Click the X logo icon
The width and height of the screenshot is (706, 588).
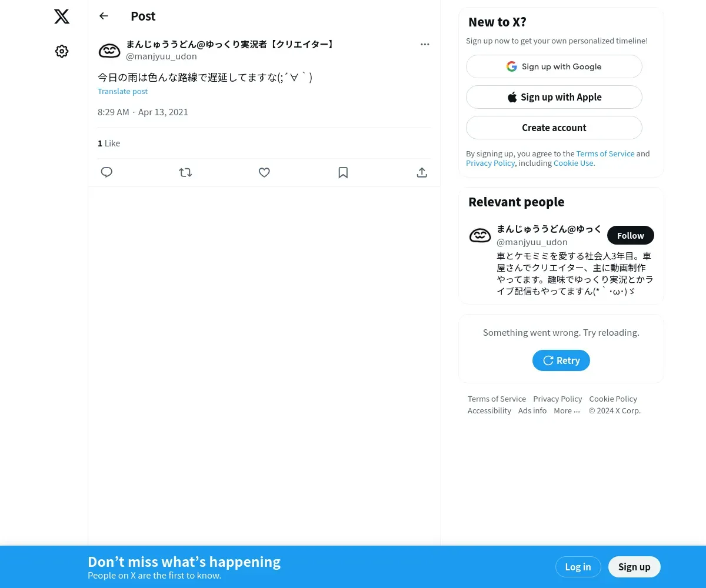pos(62,16)
